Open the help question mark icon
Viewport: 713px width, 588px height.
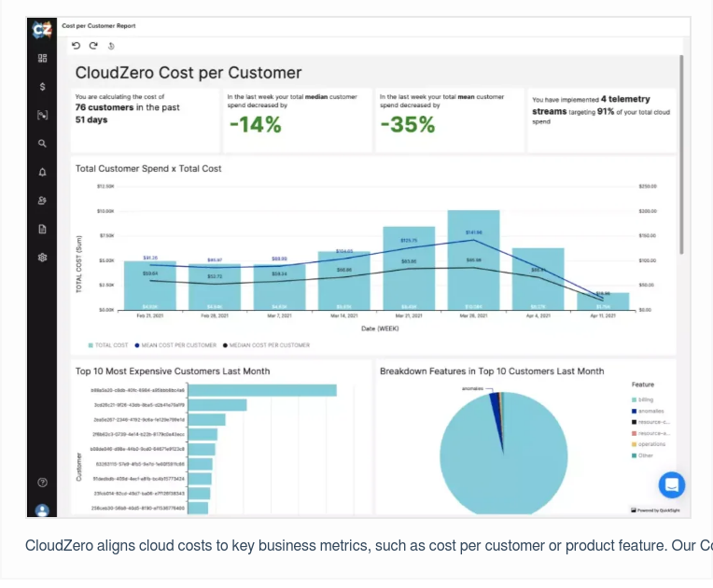point(42,483)
